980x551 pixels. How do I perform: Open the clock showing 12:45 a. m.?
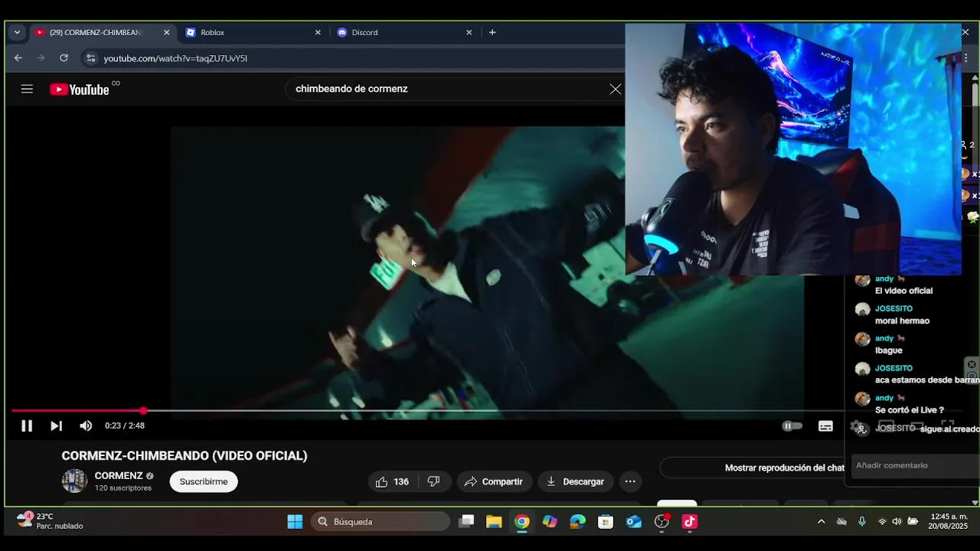(949, 522)
